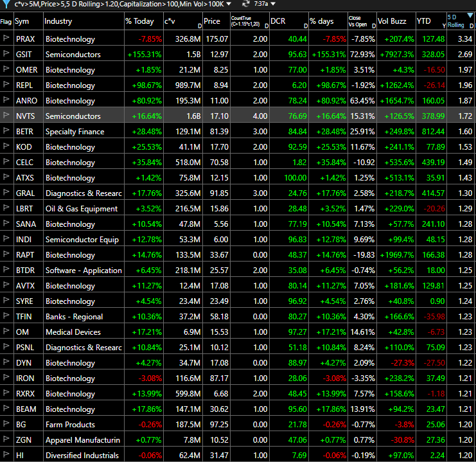This screenshot has height=462, width=476.
Task: Click the Close Vs Open column header
Action: point(362,21)
